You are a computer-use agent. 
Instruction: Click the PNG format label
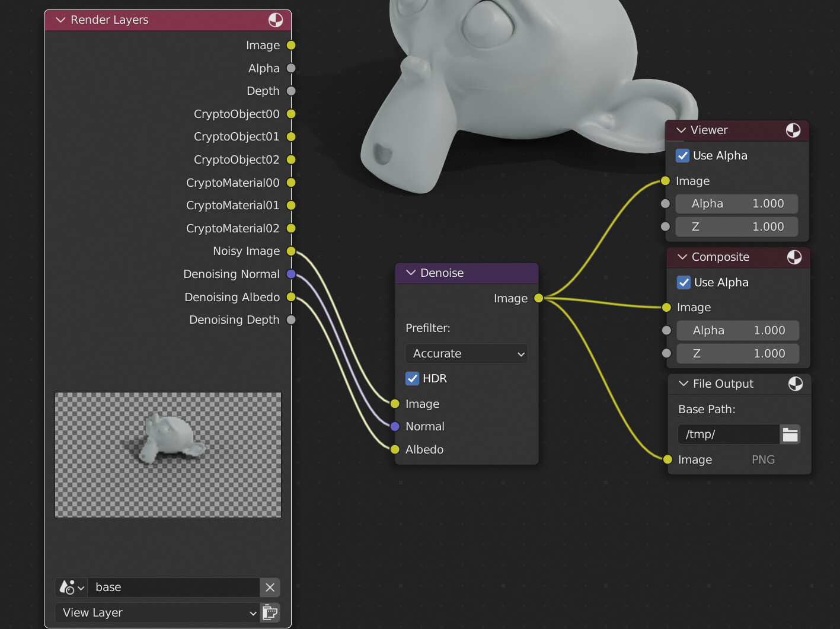coord(764,459)
